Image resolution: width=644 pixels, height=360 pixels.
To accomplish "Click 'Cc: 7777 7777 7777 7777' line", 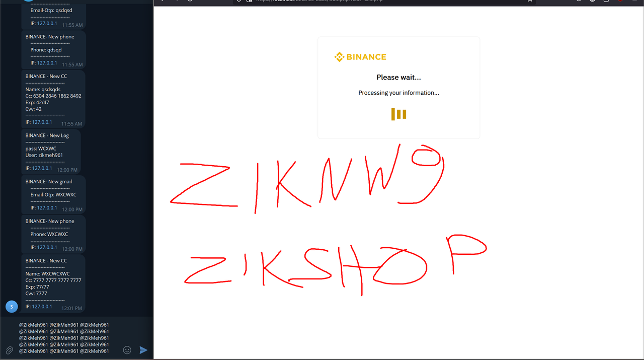I will [53, 280].
